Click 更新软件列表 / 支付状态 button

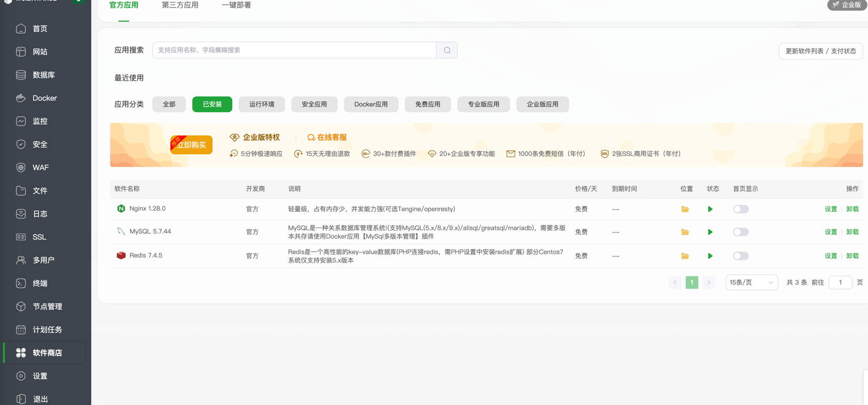(821, 51)
